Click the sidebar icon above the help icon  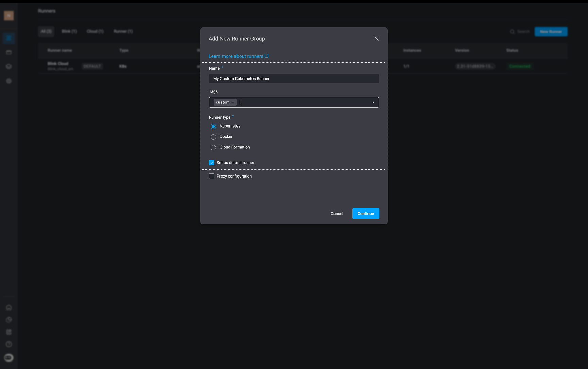pyautogui.click(x=9, y=332)
